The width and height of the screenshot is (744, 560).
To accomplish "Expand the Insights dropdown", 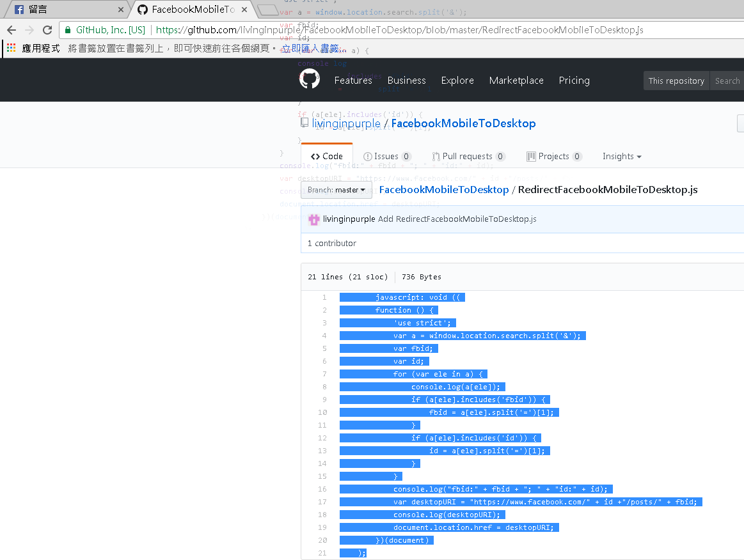I will coord(622,156).
